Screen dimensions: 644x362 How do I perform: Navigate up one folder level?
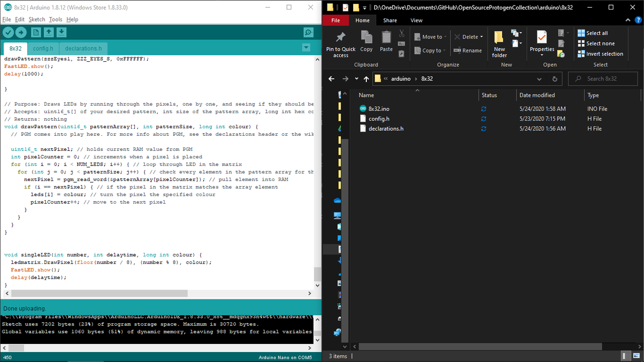point(366,78)
